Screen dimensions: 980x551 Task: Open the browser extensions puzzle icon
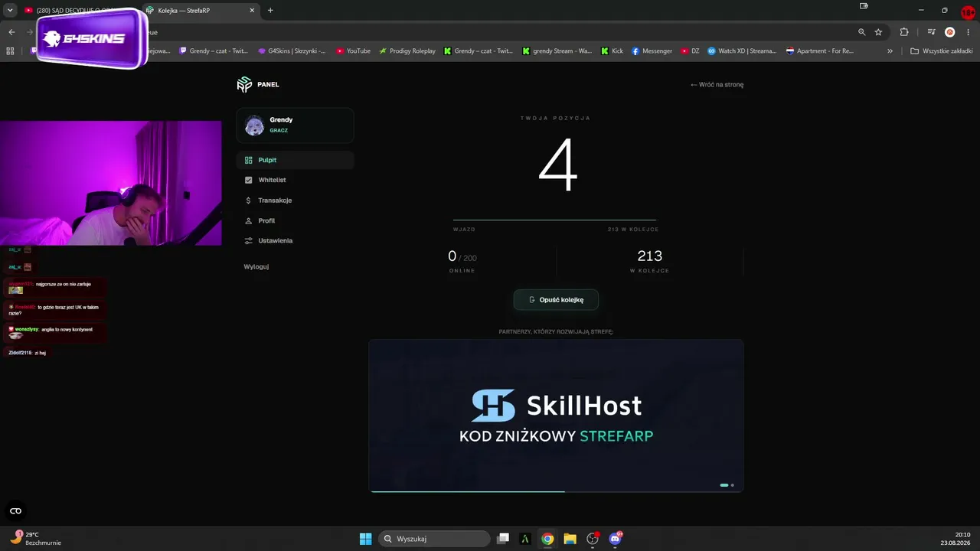click(x=904, y=32)
